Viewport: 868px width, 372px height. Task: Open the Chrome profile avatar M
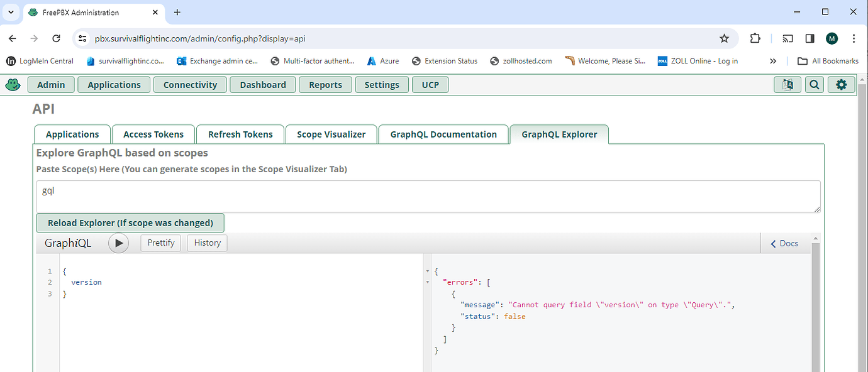[832, 38]
